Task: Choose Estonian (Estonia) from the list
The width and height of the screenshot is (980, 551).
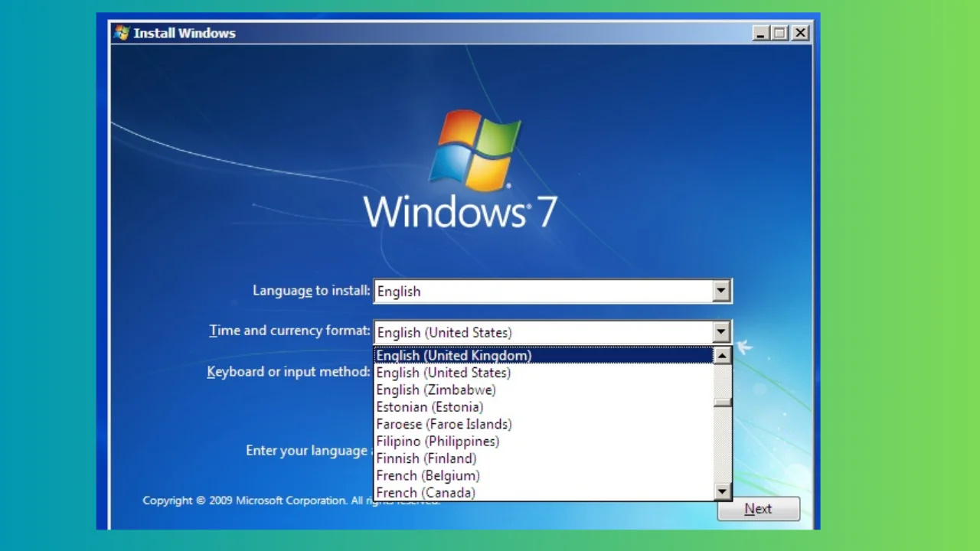Action: [544, 407]
